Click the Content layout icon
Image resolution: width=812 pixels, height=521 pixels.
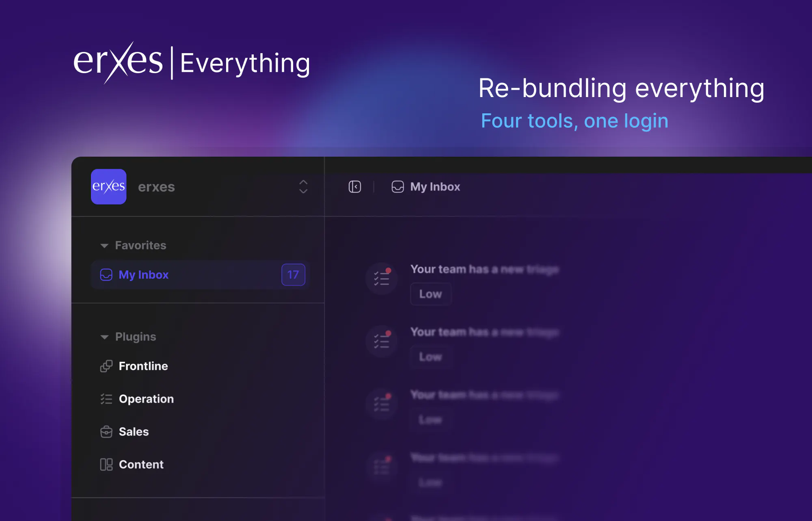tap(106, 465)
